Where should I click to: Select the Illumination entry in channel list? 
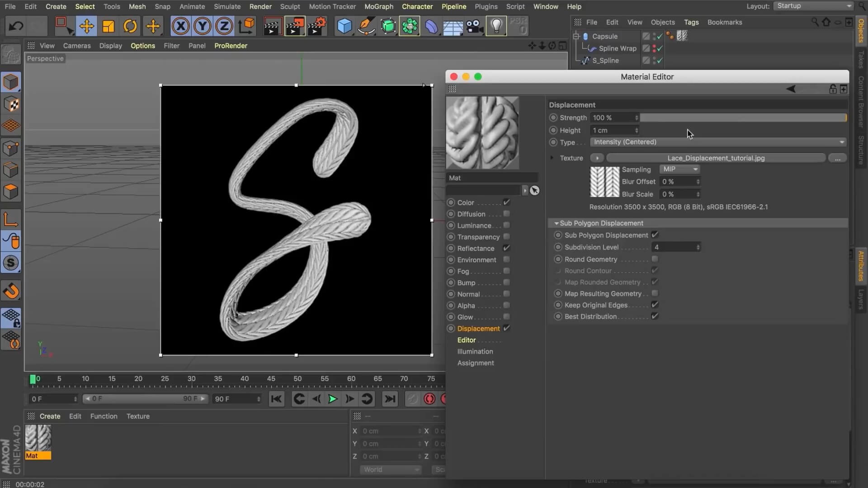[475, 352]
